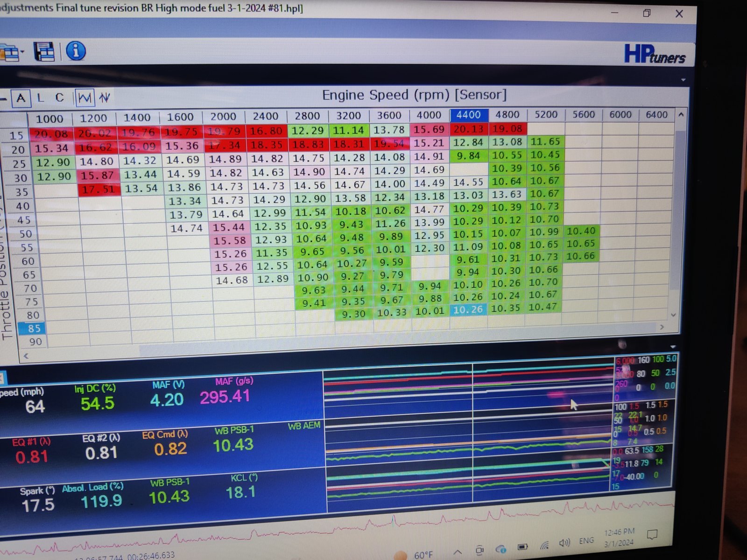
Task: Open the battery tray icon
Action: tap(522, 547)
